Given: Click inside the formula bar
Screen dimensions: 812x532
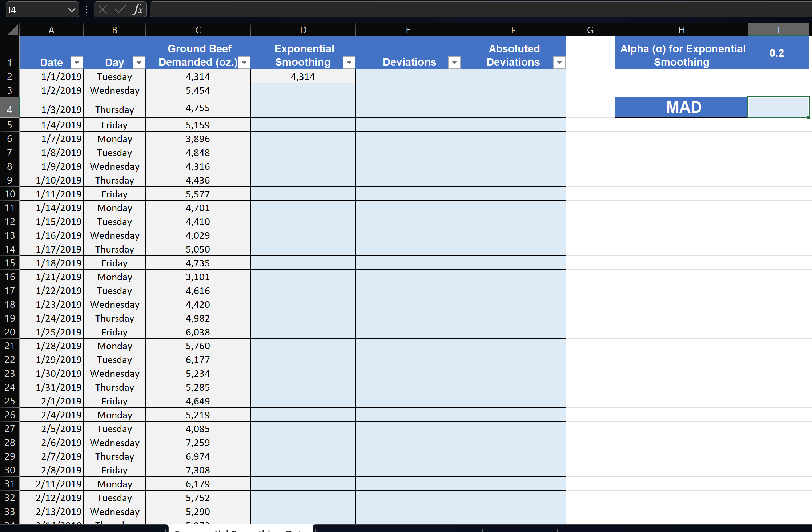Looking at the screenshot, I should 473,9.
